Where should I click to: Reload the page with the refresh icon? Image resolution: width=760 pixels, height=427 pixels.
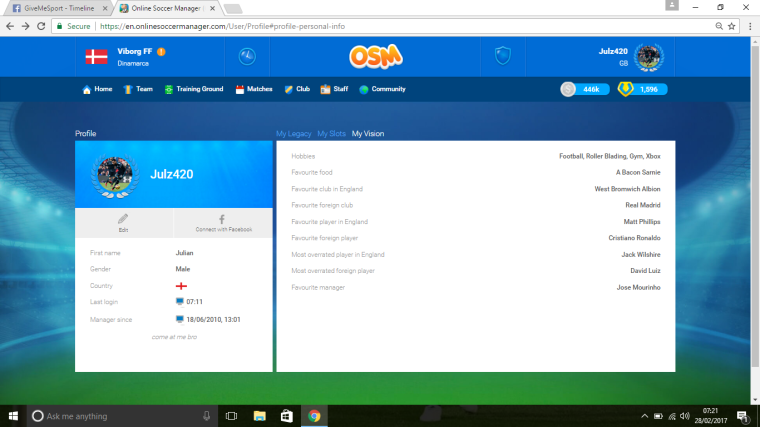tap(41, 26)
